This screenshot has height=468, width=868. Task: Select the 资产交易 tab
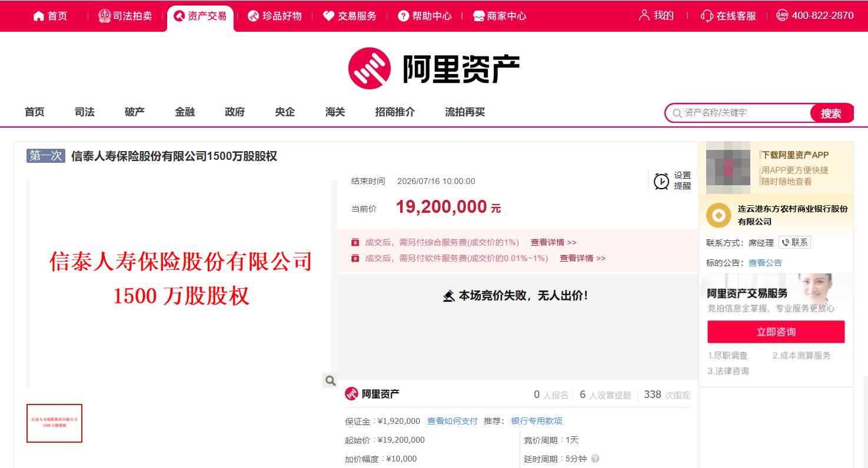click(200, 16)
